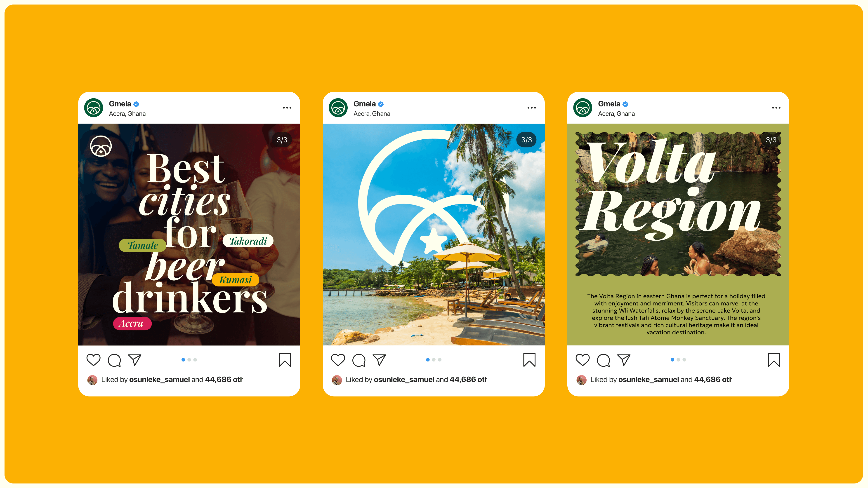Click the Kumasi city label
Screen dimensions: 868x488
pyautogui.click(x=236, y=280)
